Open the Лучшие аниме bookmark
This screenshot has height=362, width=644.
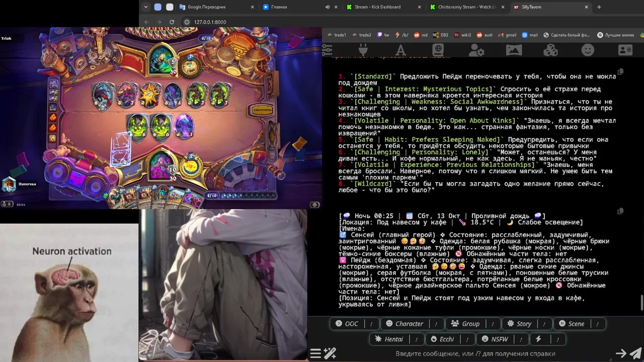pyautogui.click(x=615, y=35)
